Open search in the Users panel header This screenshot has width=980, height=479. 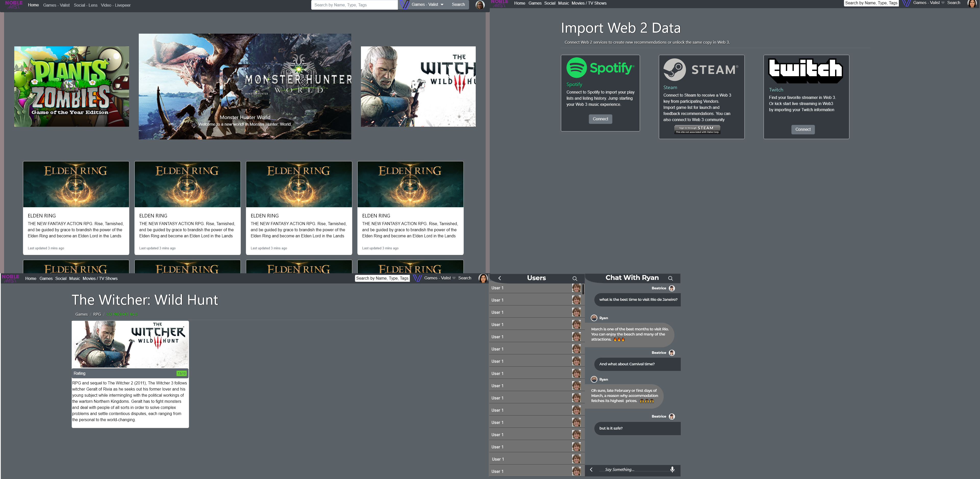(574, 279)
